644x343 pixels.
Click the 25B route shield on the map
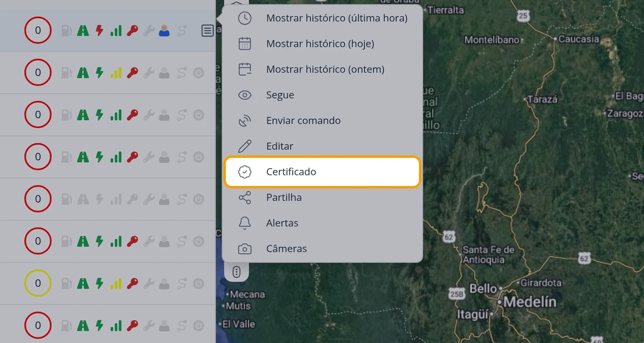(456, 294)
